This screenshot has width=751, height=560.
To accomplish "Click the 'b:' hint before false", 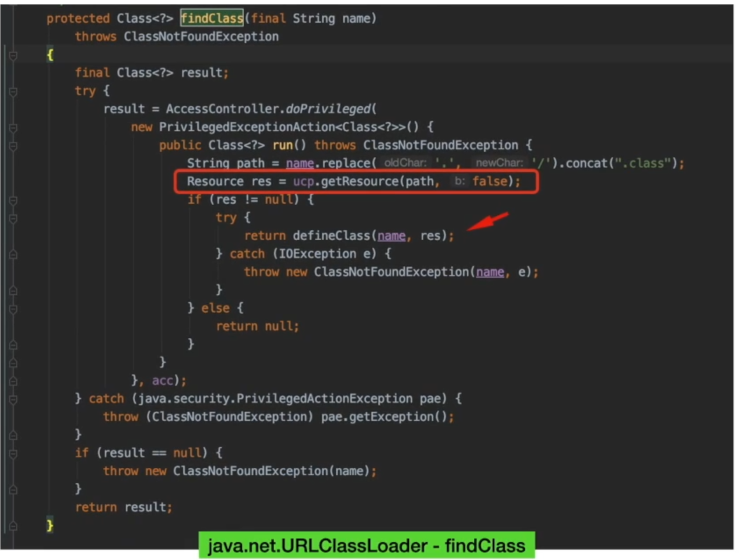I will (x=460, y=181).
